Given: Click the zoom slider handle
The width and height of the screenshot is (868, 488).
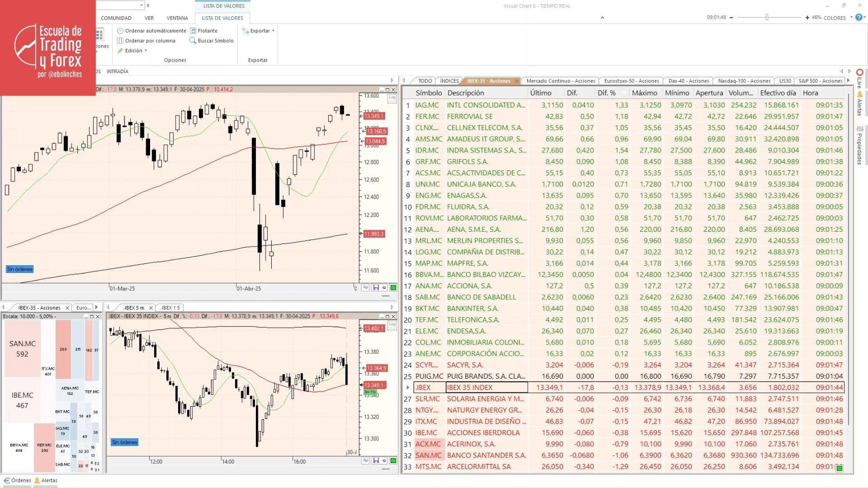Looking at the screenshot, I should pyautogui.click(x=767, y=17).
